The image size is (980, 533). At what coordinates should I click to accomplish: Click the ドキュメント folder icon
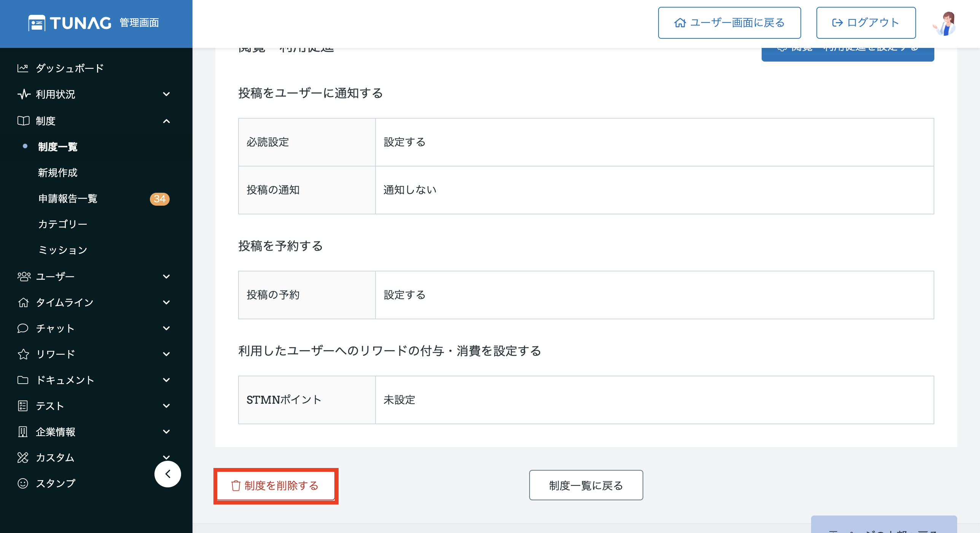23,380
